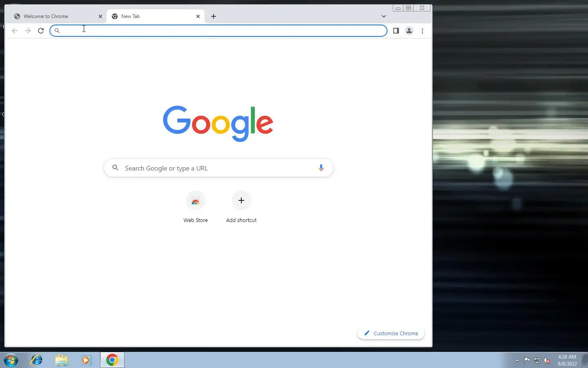This screenshot has height=368, width=588.
Task: Reload the current page
Action: tap(41, 31)
